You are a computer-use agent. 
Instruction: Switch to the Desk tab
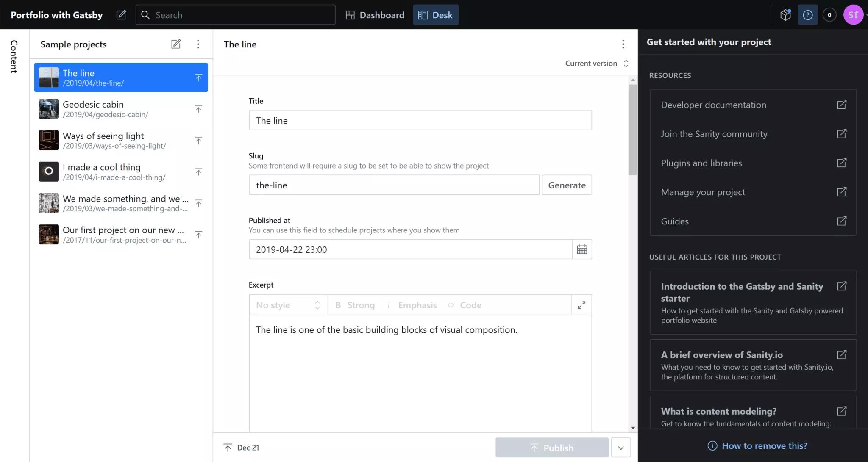coord(436,15)
